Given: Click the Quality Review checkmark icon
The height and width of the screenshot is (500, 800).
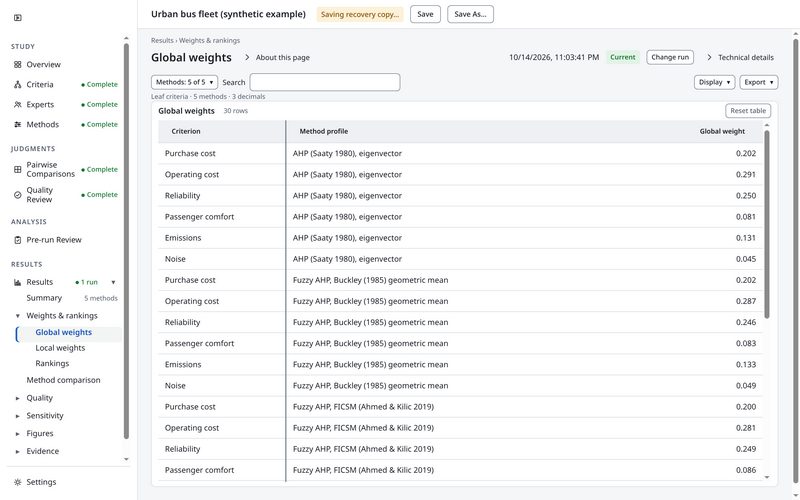Looking at the screenshot, I should tap(18, 195).
